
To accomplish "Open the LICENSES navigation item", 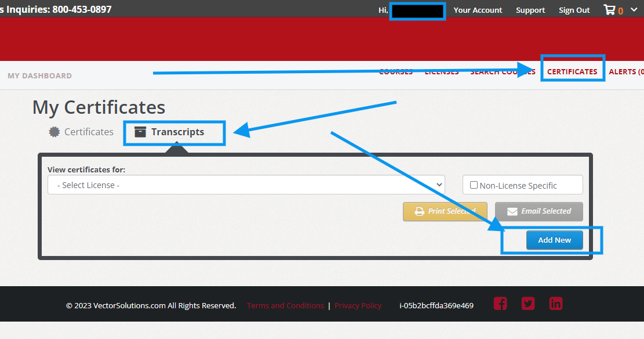I will 441,71.
